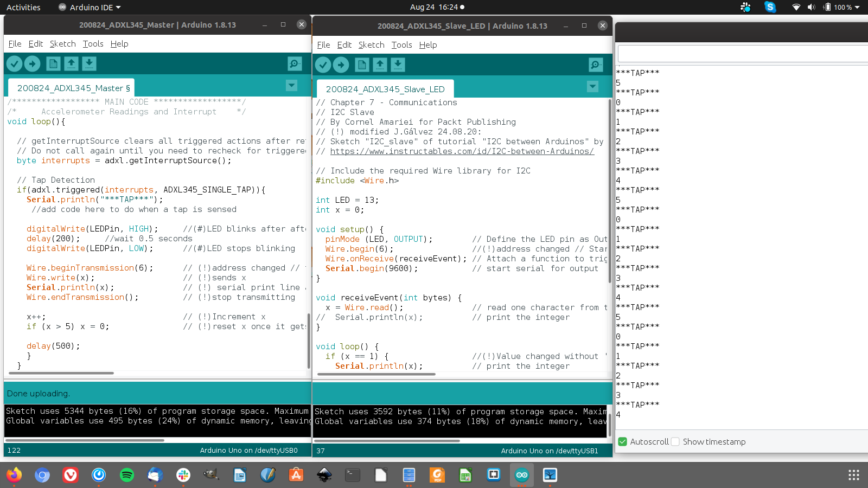This screenshot has height=488, width=868.
Task: Upload the Slave_LED sketch
Action: pyautogui.click(x=341, y=65)
